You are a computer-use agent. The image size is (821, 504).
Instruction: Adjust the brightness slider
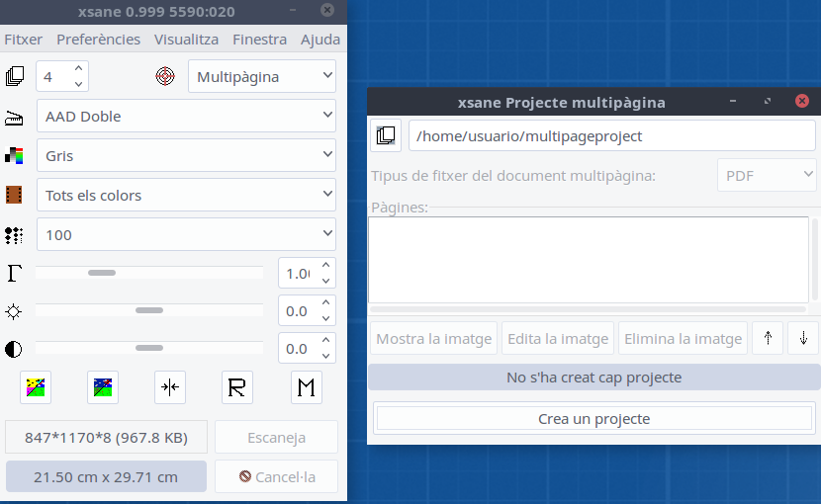[x=149, y=310]
